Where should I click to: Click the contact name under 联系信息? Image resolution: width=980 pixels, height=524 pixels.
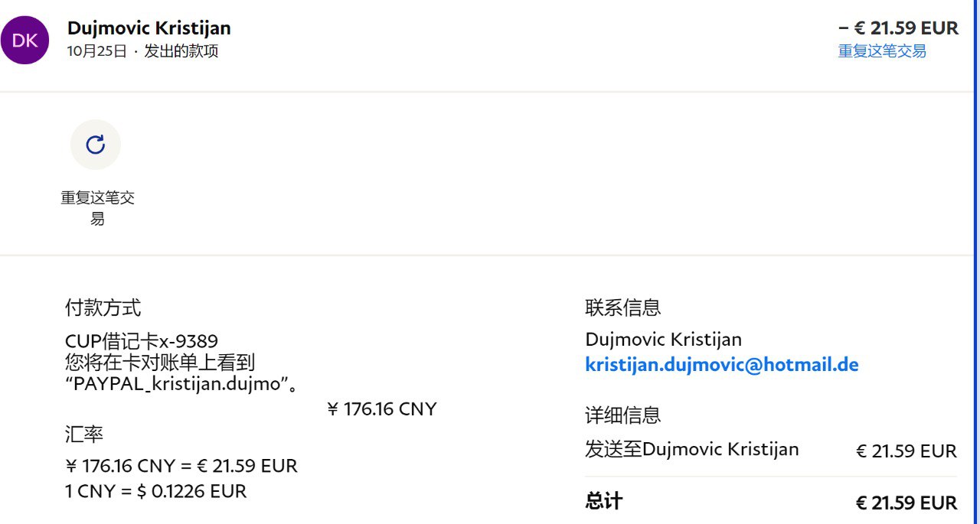click(x=663, y=340)
